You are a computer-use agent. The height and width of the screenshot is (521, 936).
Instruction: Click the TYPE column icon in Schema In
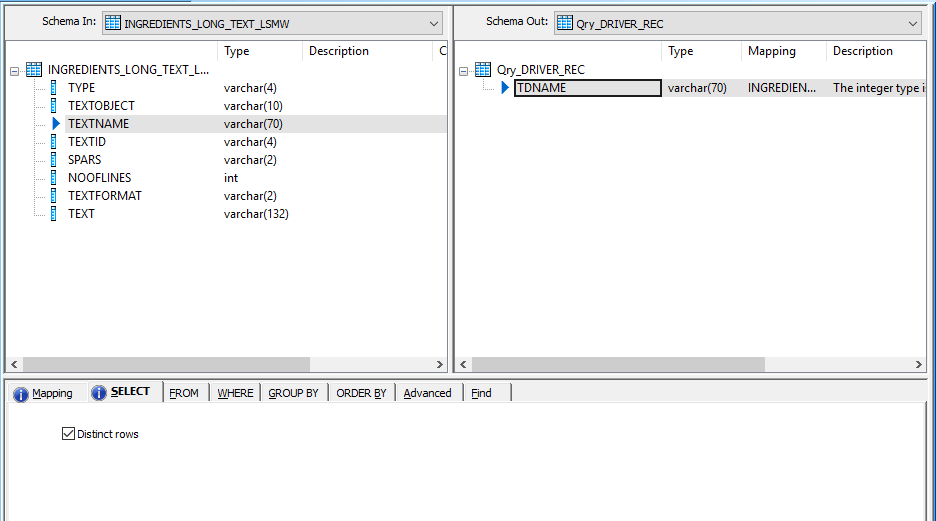54,88
